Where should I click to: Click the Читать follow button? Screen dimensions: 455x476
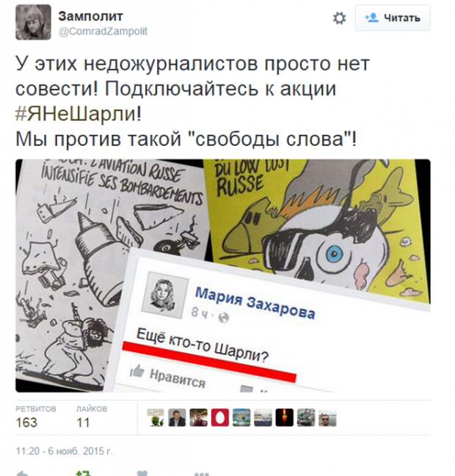[393, 18]
